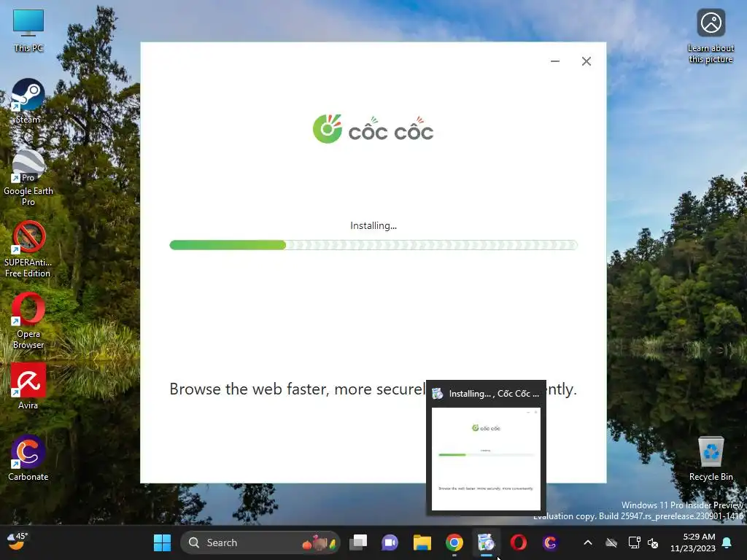Open Task View from taskbar
This screenshot has height=560, width=747.
click(358, 542)
